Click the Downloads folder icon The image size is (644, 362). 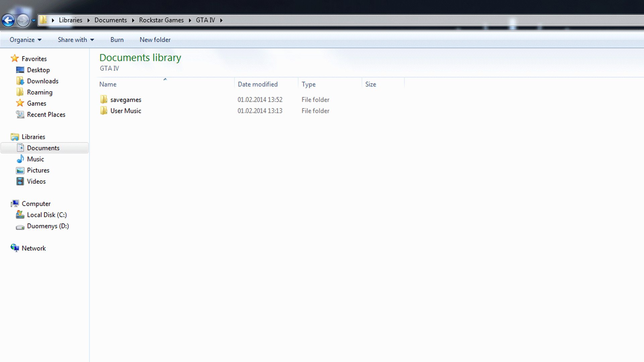point(20,81)
